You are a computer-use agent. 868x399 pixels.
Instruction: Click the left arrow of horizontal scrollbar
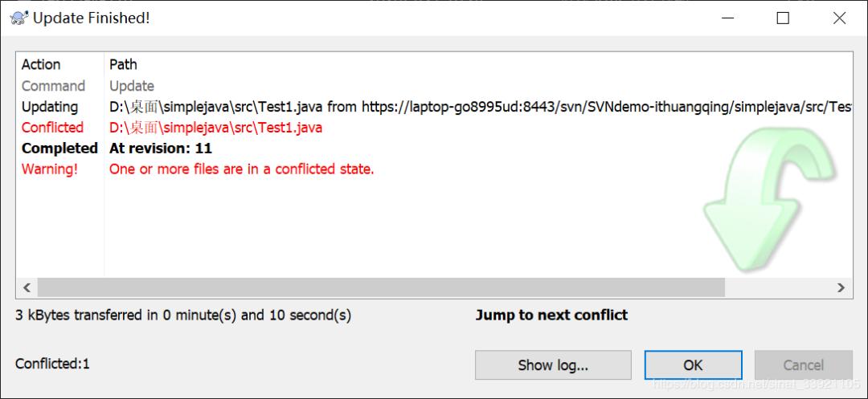pyautogui.click(x=26, y=287)
